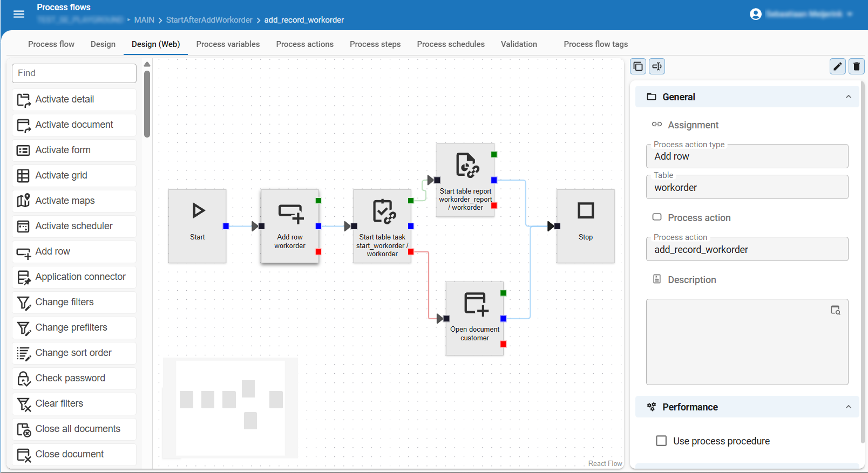Open the user account dropdown arrow
Viewport: 868px width, 473px height.
(850, 14)
